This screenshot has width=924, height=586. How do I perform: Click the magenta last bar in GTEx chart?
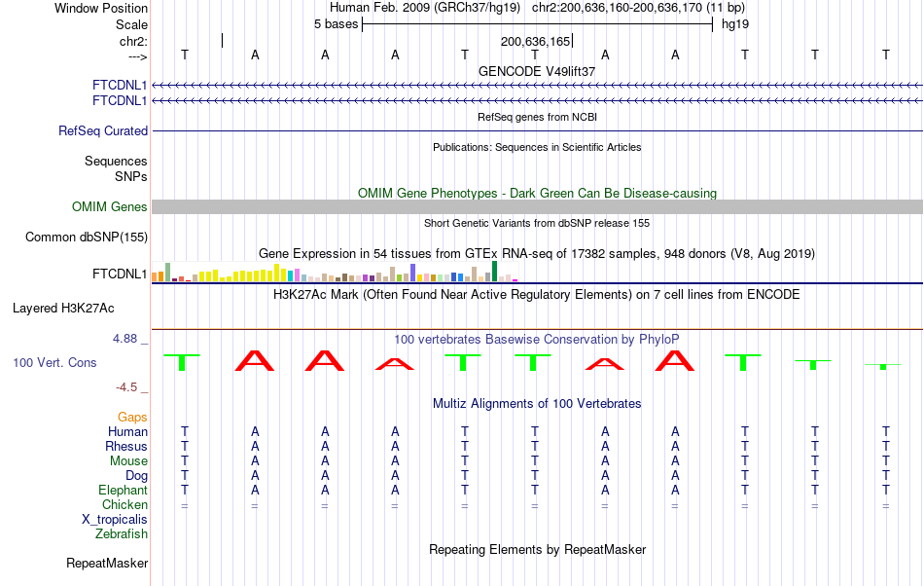click(515, 280)
